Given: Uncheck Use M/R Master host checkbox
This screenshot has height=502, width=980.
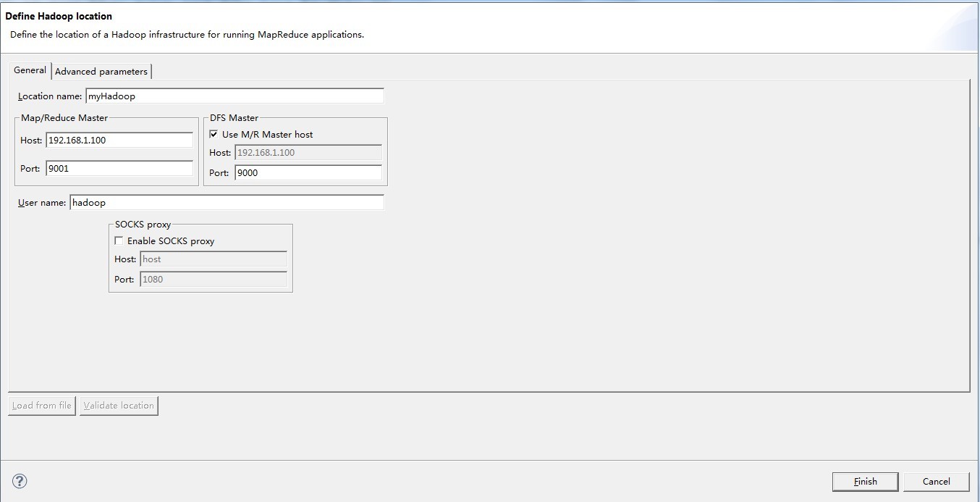Looking at the screenshot, I should [214, 134].
